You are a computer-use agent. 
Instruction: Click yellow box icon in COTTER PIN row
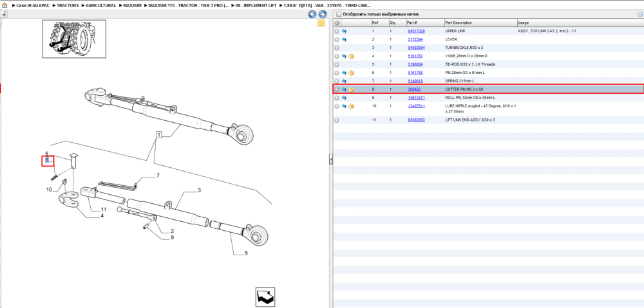pos(352,89)
